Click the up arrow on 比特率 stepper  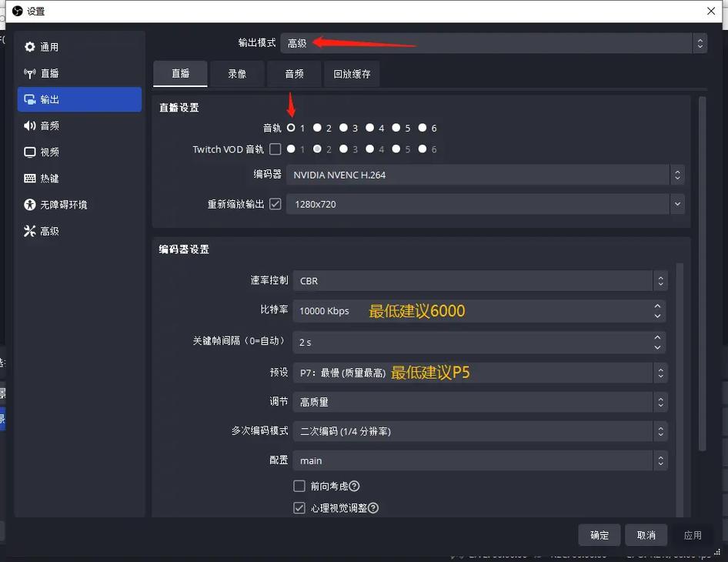tap(657, 304)
